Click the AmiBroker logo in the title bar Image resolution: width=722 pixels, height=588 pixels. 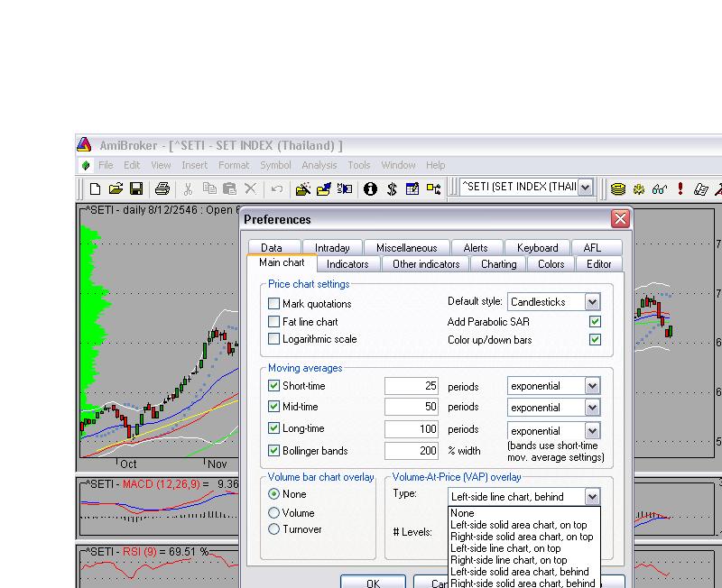84,145
